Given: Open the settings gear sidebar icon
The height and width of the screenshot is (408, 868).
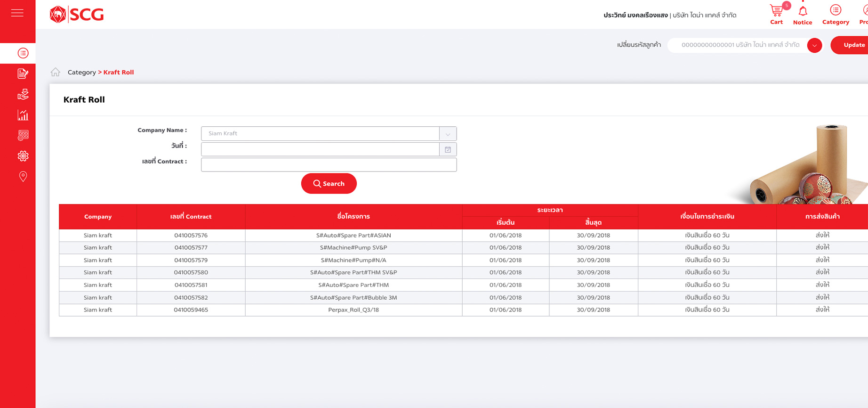Looking at the screenshot, I should pyautogui.click(x=23, y=156).
